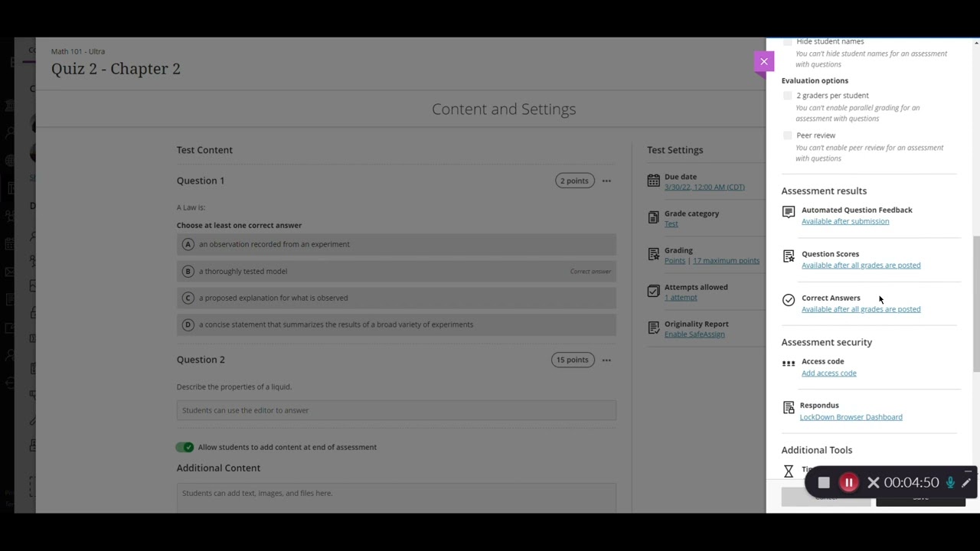This screenshot has width=980, height=551.
Task: Click Add access code link
Action: coord(828,373)
